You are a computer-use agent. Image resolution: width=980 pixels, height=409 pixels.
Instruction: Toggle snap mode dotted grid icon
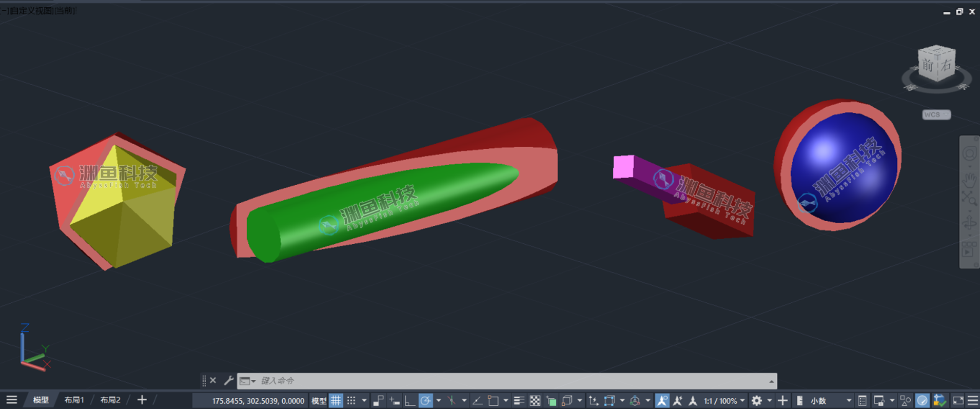351,400
